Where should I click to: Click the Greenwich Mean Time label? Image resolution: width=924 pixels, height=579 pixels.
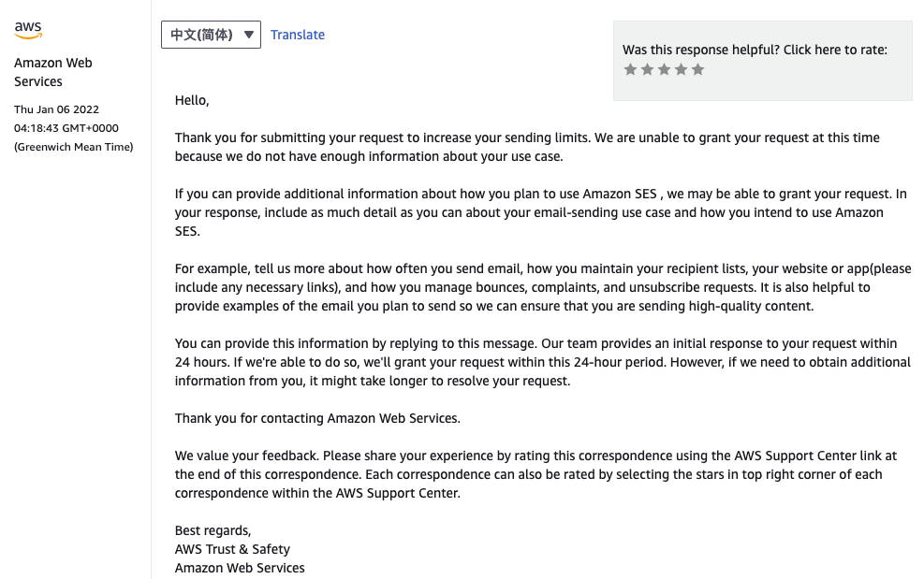[73, 147]
